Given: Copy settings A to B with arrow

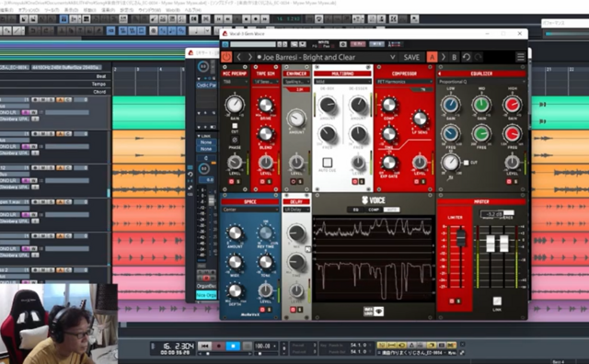Looking at the screenshot, I should point(444,57).
